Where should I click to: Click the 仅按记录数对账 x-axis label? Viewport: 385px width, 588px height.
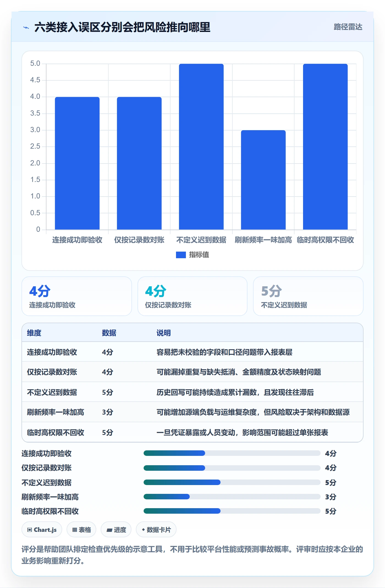[139, 240]
